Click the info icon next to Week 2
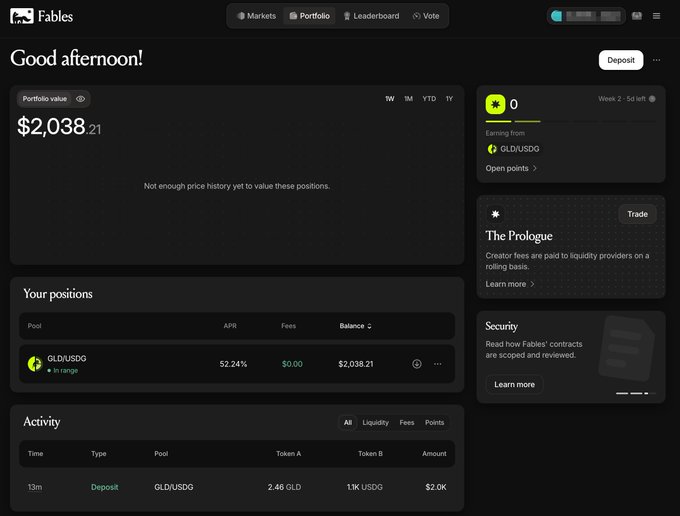680x516 pixels. 652,99
